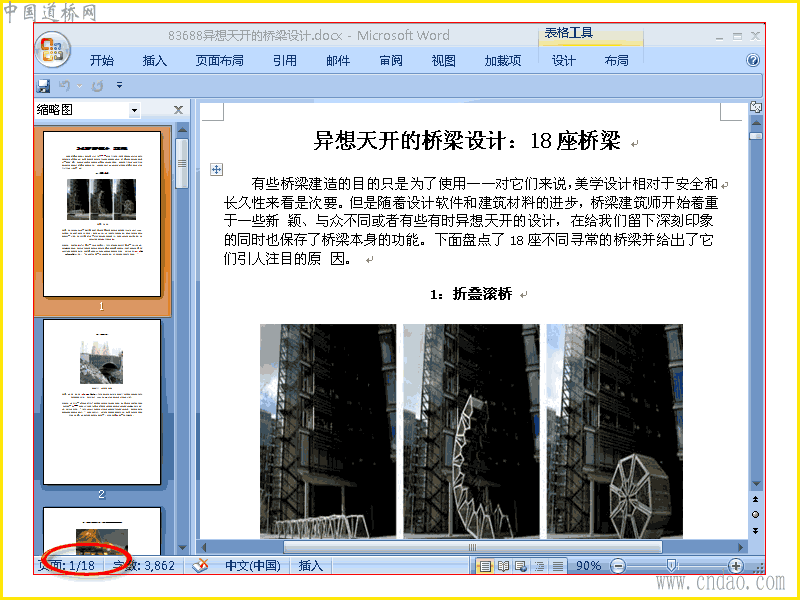
Task: Switch to the 审阅 ribbon tab
Action: pos(391,60)
